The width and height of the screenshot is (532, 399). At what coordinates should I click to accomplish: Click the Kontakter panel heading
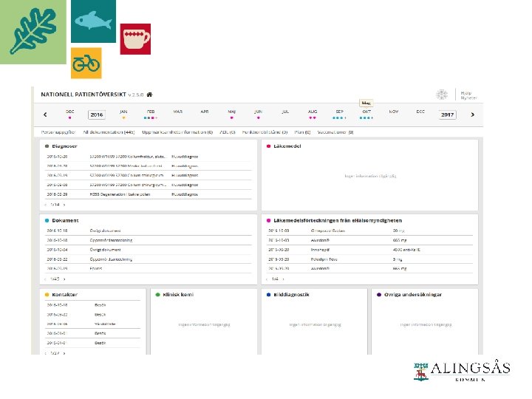tap(64, 295)
